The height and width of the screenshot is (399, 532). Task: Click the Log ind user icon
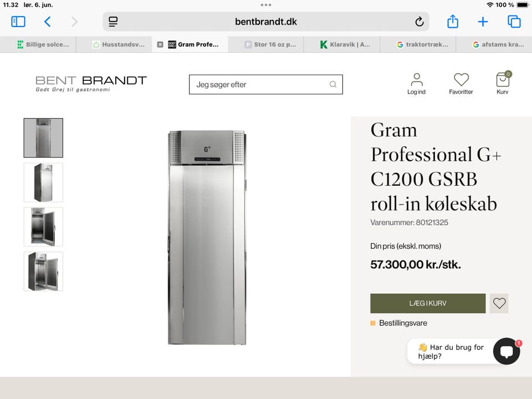pos(416,84)
